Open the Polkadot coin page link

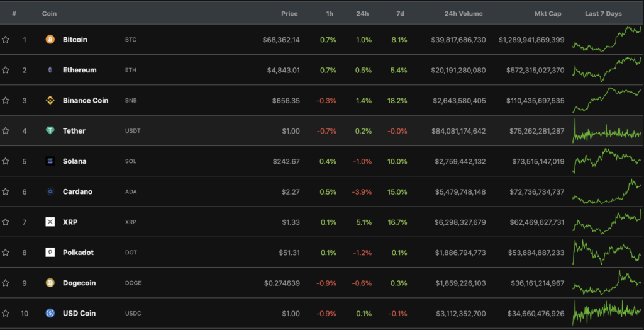(x=78, y=253)
